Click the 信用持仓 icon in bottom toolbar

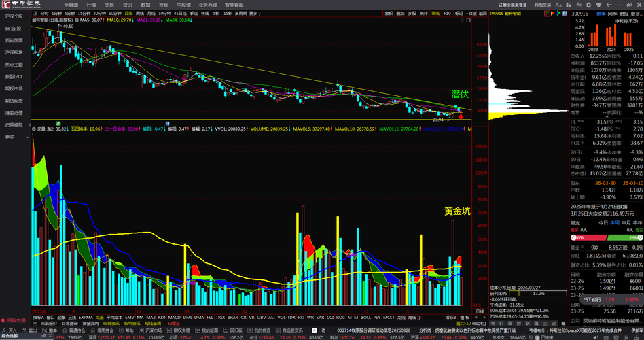click(x=93, y=330)
